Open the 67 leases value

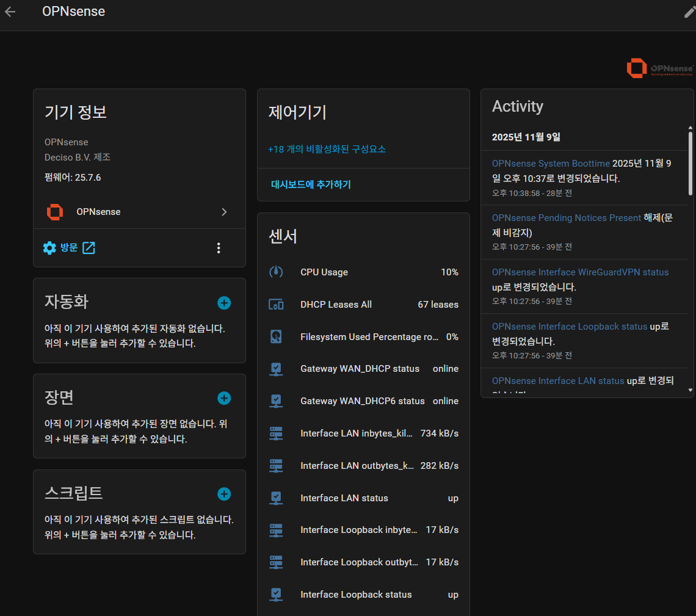pyautogui.click(x=438, y=305)
